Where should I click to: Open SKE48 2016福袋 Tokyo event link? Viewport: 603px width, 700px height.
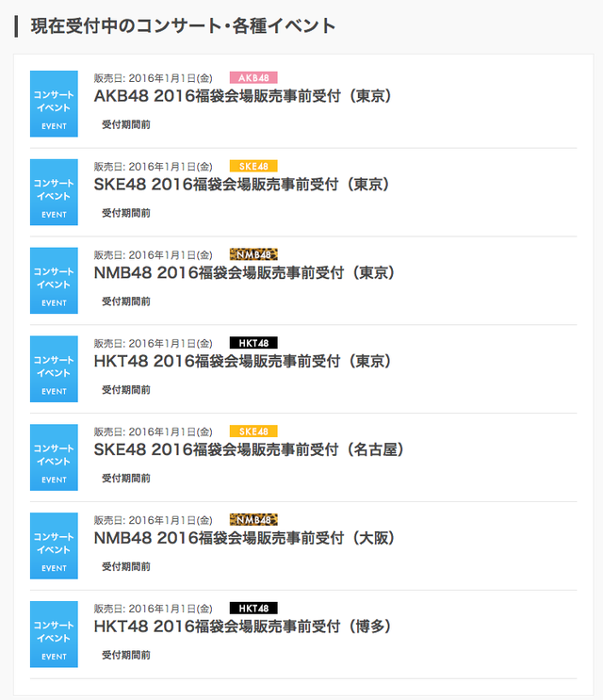pyautogui.click(x=241, y=185)
